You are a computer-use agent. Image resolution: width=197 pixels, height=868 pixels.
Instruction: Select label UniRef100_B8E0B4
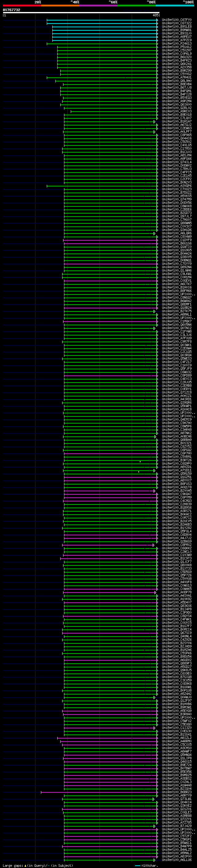point(176,84)
